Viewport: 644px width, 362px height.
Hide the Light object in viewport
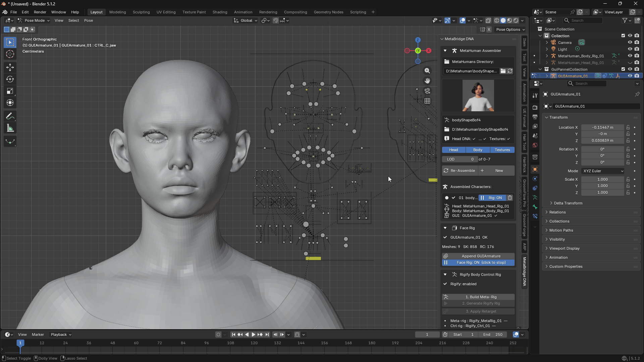[x=630, y=49]
